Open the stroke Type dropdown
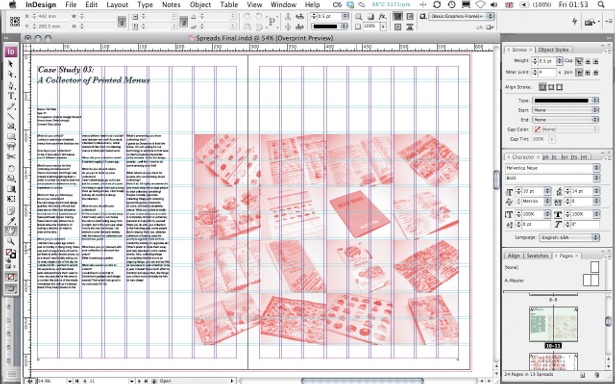The height and width of the screenshot is (384, 615). pos(565,100)
